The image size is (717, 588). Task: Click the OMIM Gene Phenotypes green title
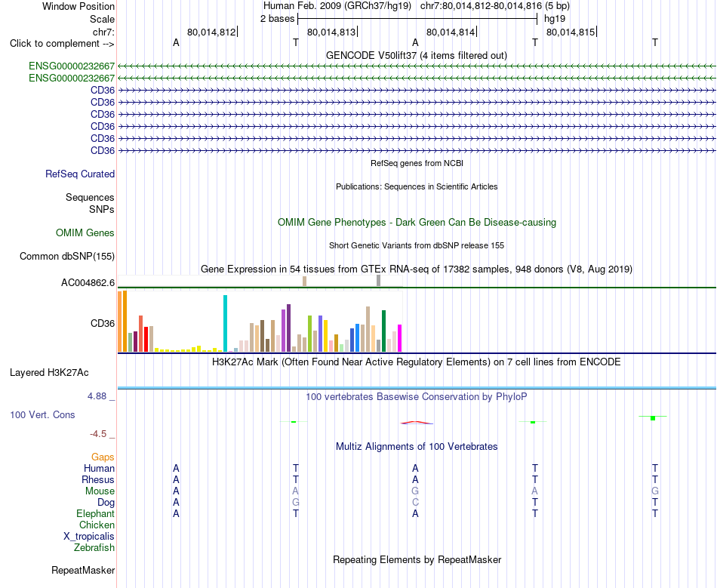click(x=417, y=222)
